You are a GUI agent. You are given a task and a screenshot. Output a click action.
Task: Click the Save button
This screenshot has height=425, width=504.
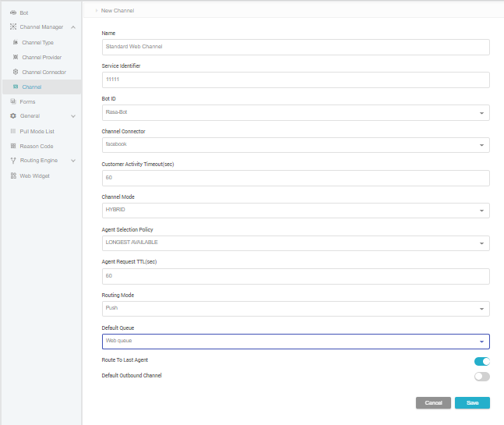[472, 402]
